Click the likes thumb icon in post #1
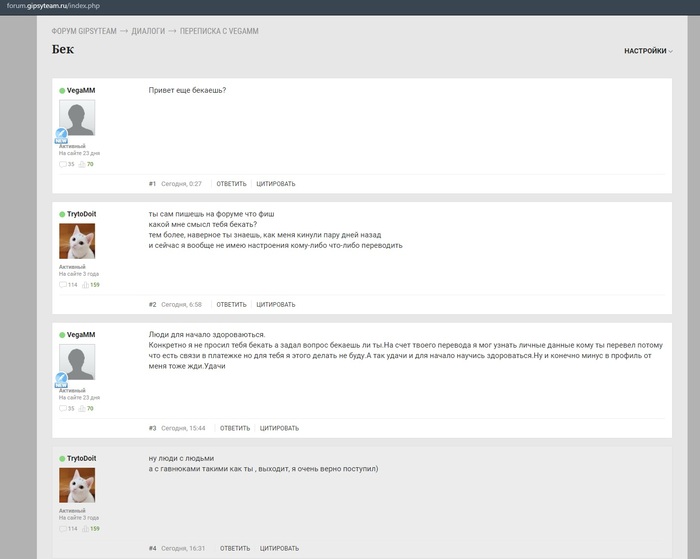The image size is (700, 559). [82, 164]
